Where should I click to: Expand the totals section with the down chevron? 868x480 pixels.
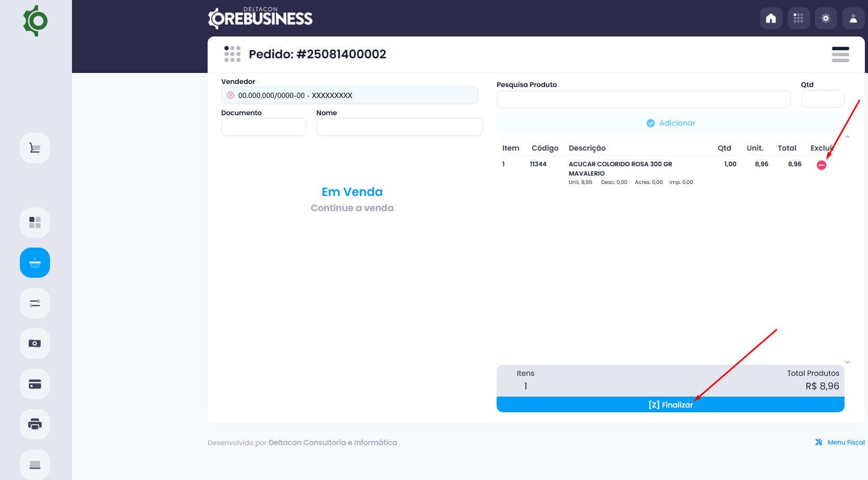tap(848, 361)
